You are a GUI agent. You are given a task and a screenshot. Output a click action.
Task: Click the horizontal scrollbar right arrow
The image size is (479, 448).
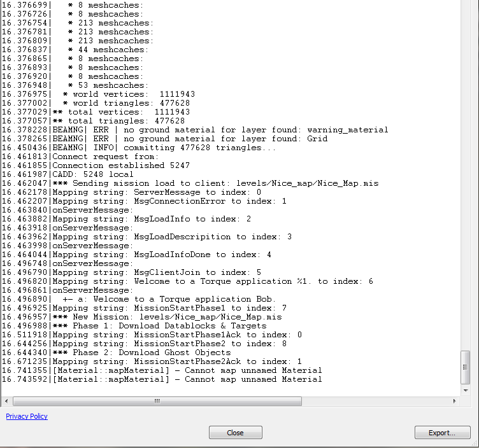click(x=455, y=401)
